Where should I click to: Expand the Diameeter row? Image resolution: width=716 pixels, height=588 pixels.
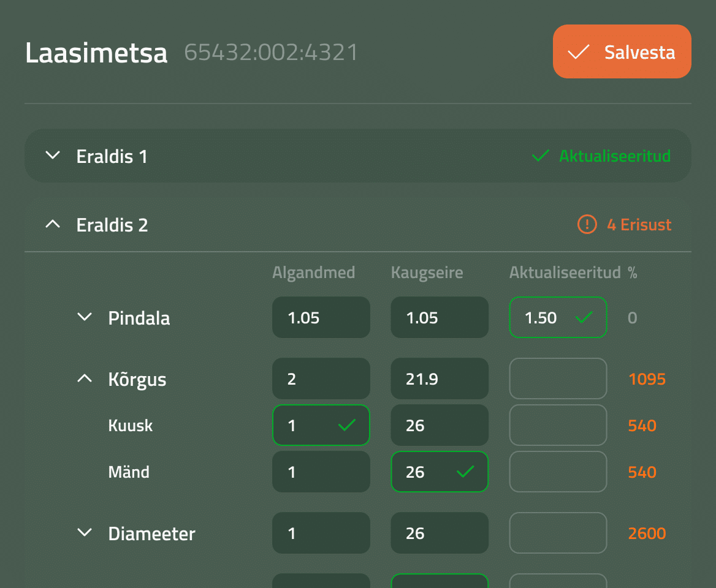(x=84, y=532)
